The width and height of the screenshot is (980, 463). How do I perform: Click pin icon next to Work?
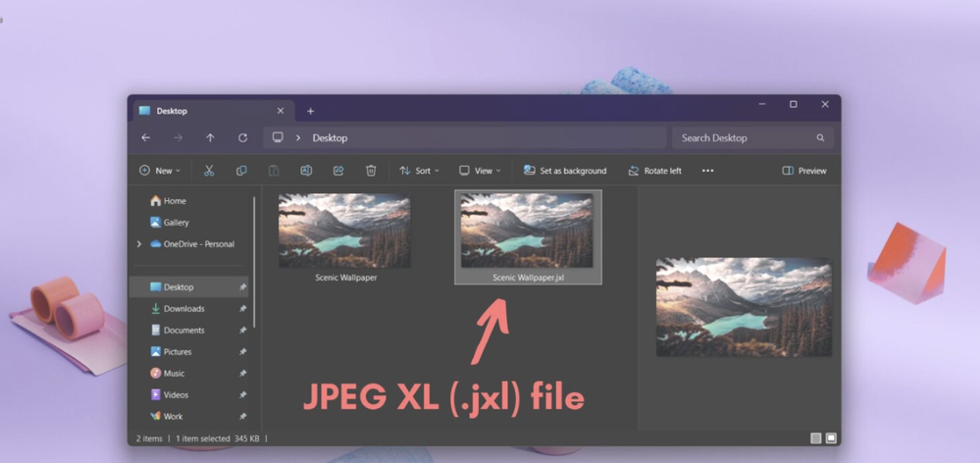point(242,417)
